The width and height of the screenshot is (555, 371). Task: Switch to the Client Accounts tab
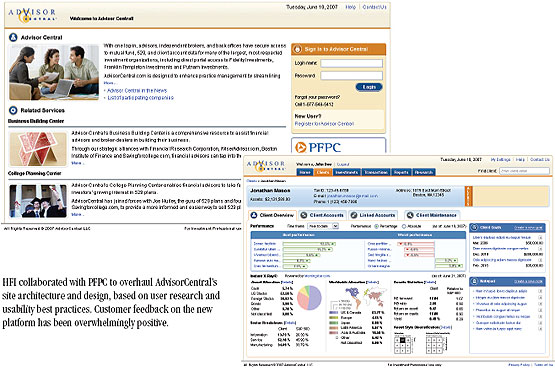coord(322,215)
